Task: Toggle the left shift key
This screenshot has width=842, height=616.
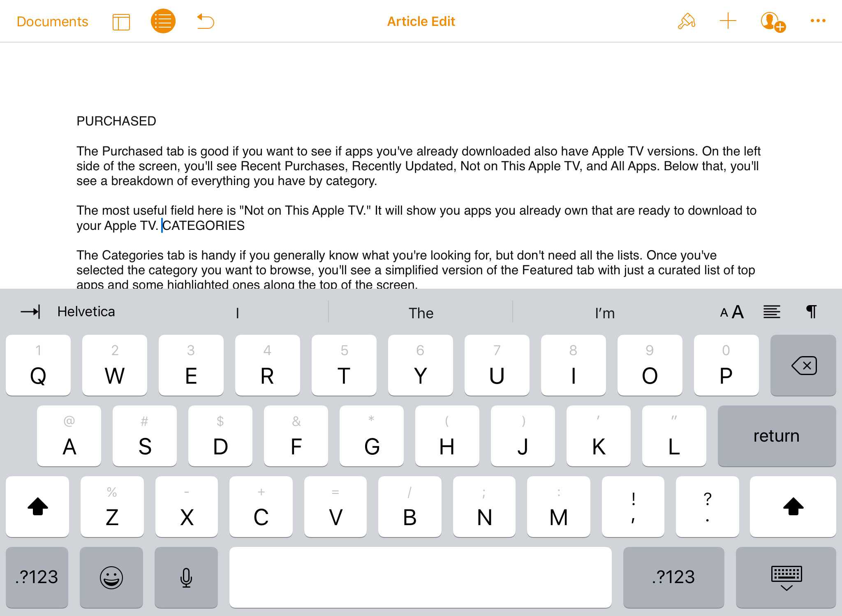Action: (37, 507)
